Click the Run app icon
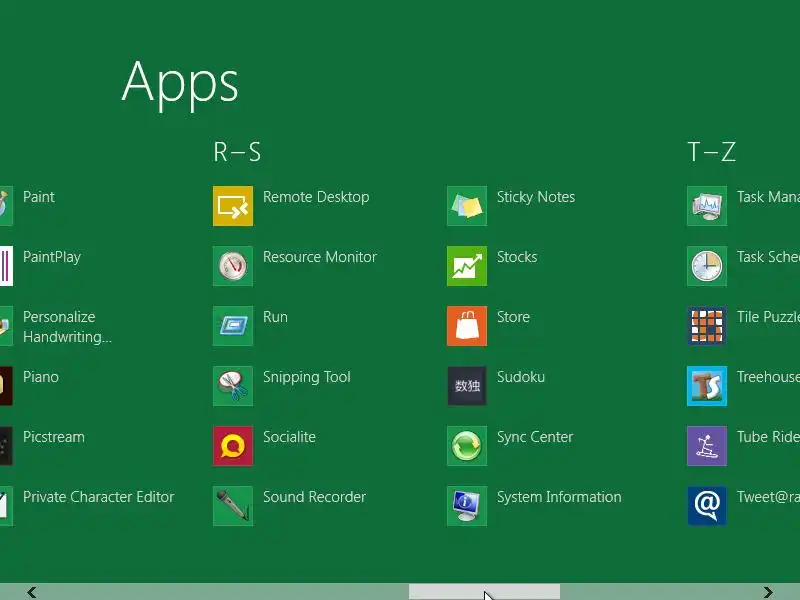The height and width of the screenshot is (600, 800). coord(233,326)
